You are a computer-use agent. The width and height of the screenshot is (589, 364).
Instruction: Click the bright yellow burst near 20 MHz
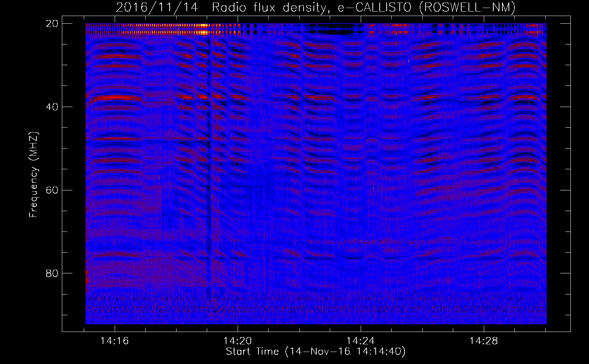(x=204, y=29)
